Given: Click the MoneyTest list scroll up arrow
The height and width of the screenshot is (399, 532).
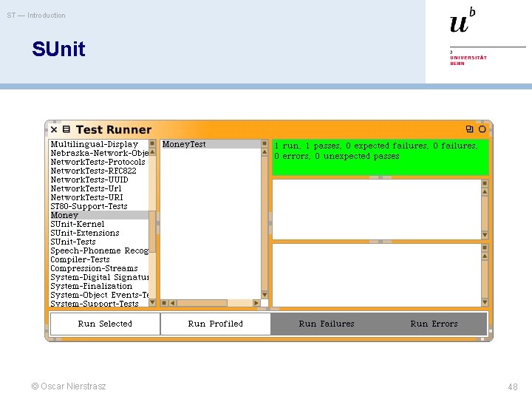Looking at the screenshot, I should tap(265, 152).
